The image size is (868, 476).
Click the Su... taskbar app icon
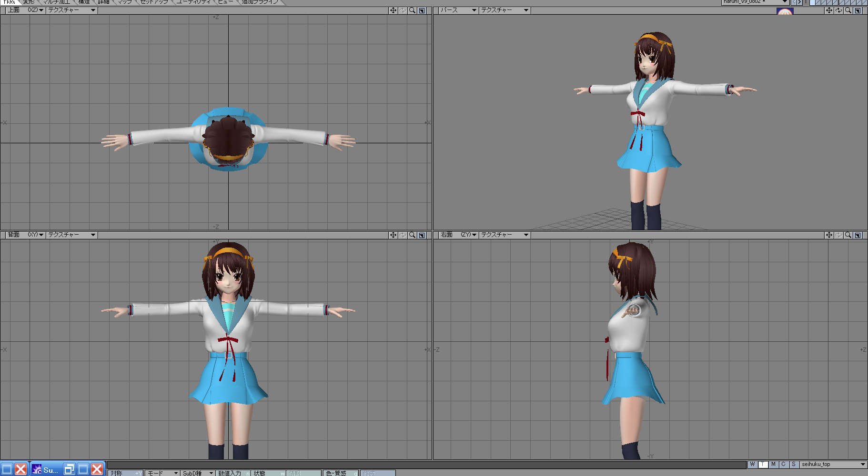[37, 469]
